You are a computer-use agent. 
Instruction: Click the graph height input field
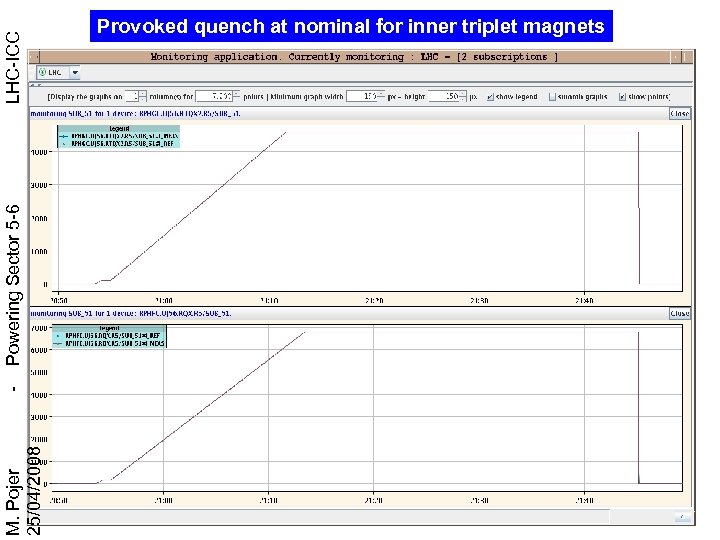pyautogui.click(x=447, y=96)
